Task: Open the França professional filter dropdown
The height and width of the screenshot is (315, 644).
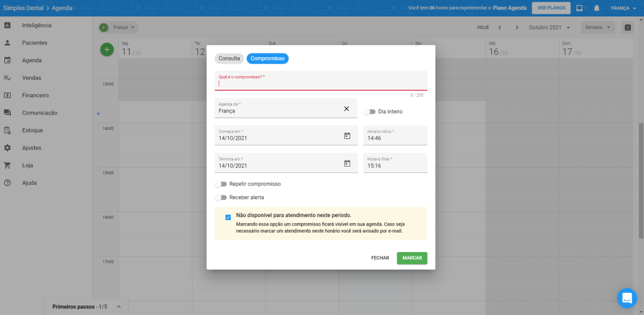Action: tap(119, 28)
